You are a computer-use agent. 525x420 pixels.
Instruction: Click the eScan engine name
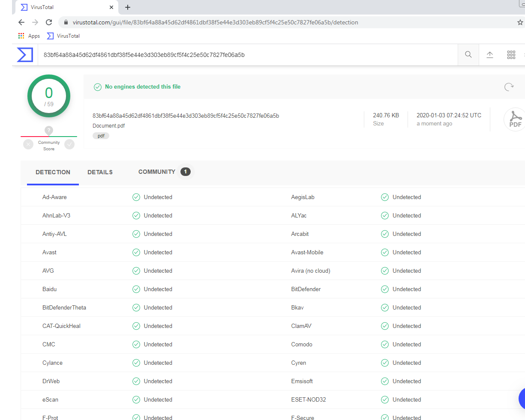(50, 399)
